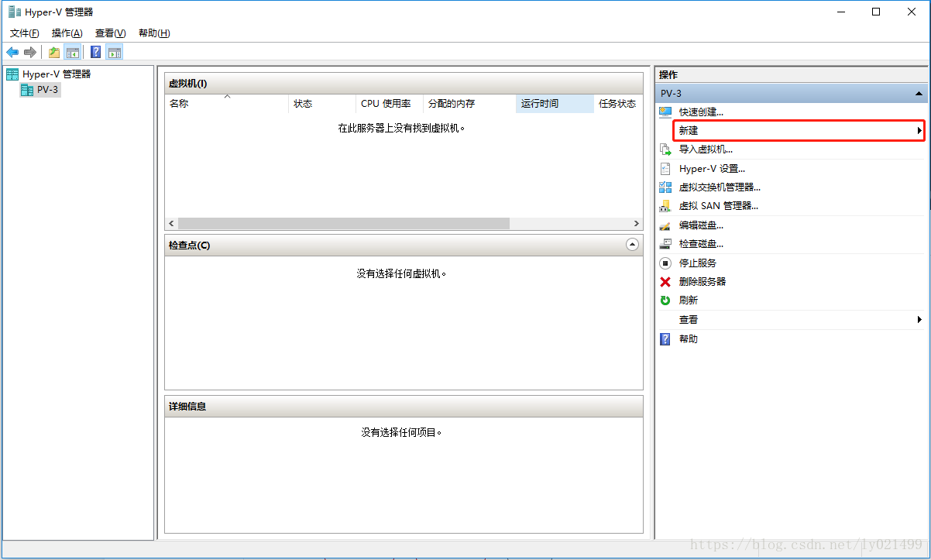Collapse the PV-3 actions section arrow
The width and height of the screenshot is (931, 560).
coord(919,93)
